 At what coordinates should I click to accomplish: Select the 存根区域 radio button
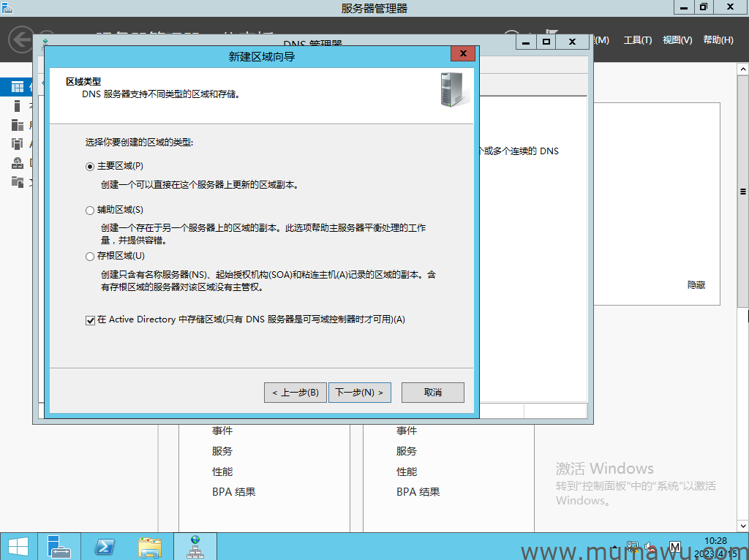[x=89, y=257]
